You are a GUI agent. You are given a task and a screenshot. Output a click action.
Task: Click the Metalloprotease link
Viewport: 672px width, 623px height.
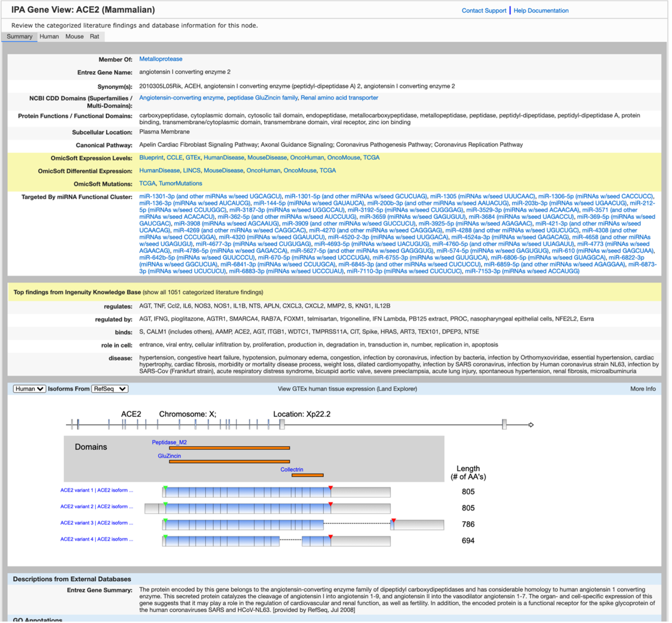tap(160, 59)
